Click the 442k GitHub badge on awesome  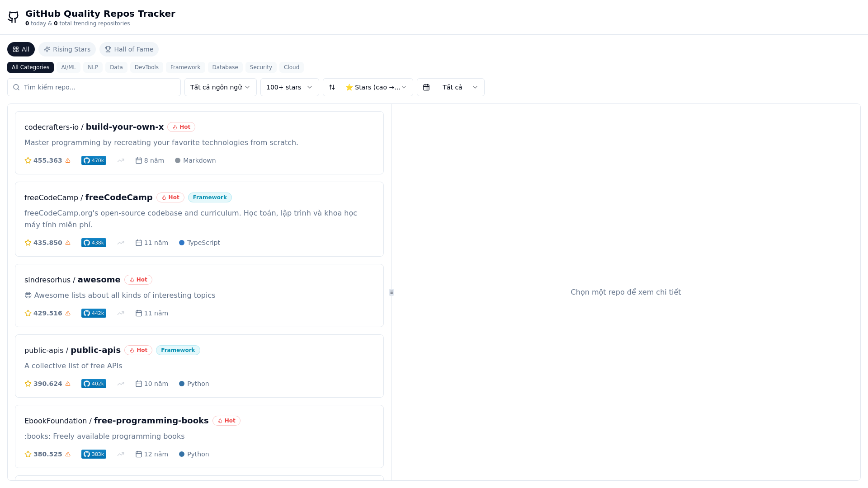94,313
